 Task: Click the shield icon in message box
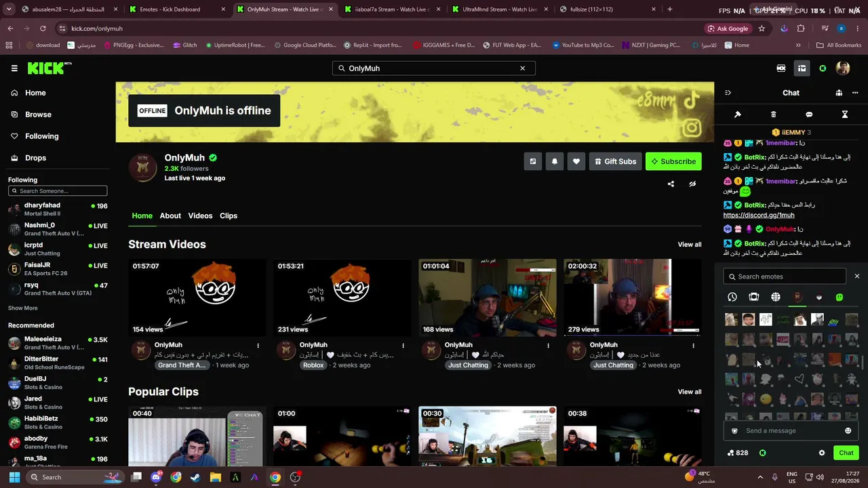click(x=734, y=431)
